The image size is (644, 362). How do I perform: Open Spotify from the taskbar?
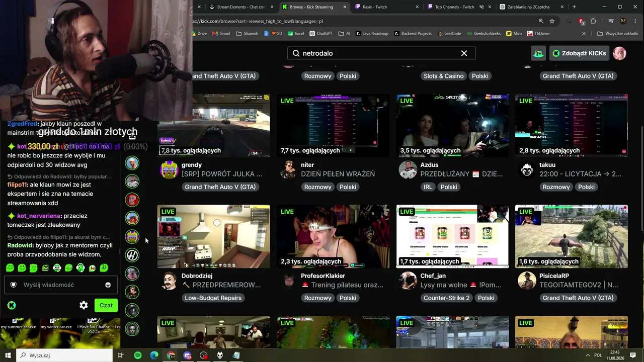[x=138, y=355]
